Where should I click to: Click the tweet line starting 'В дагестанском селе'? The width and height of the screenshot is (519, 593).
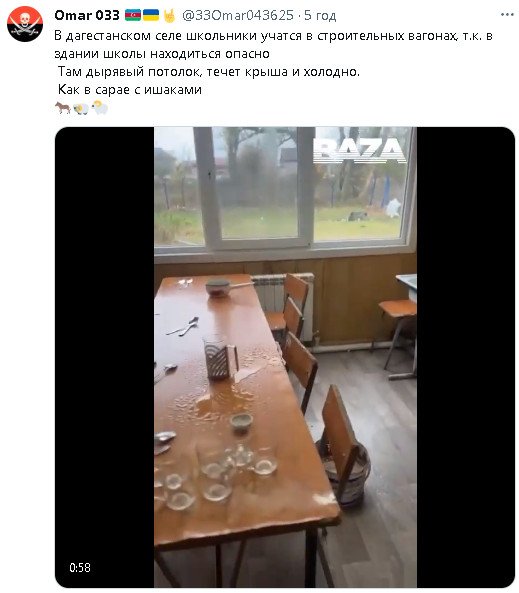click(273, 36)
